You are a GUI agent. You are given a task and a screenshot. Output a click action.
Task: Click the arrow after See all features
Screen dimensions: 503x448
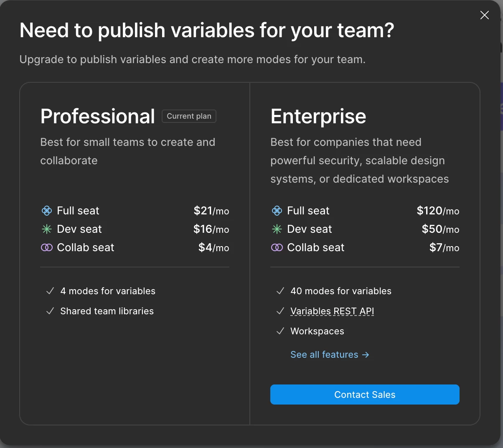click(366, 354)
